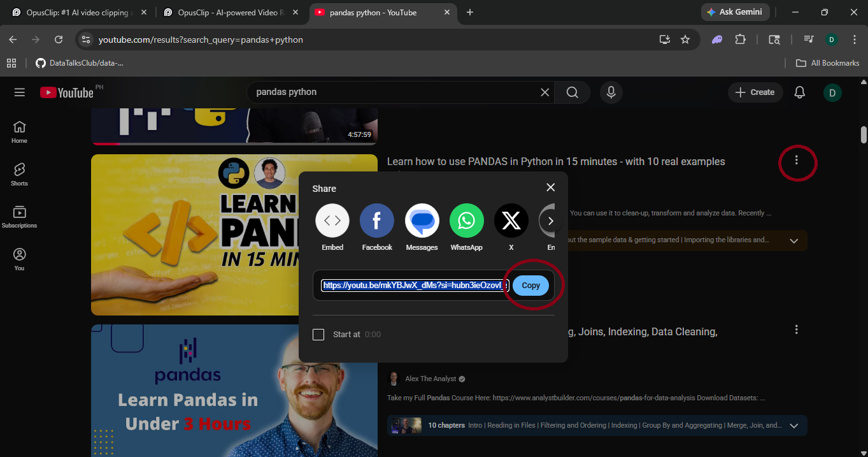Screen dimensions: 868x457
Task: Expand the 10 chapters list
Action: [793, 426]
